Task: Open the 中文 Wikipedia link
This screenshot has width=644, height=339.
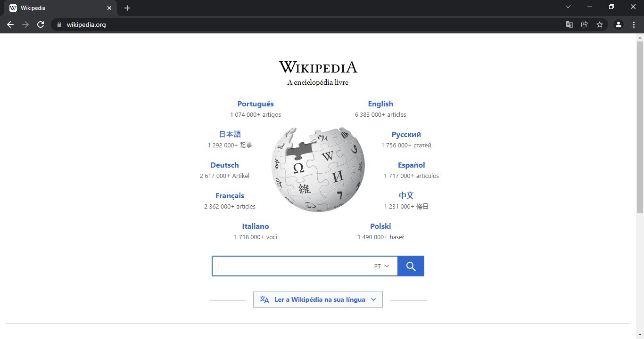Action: pos(406,196)
